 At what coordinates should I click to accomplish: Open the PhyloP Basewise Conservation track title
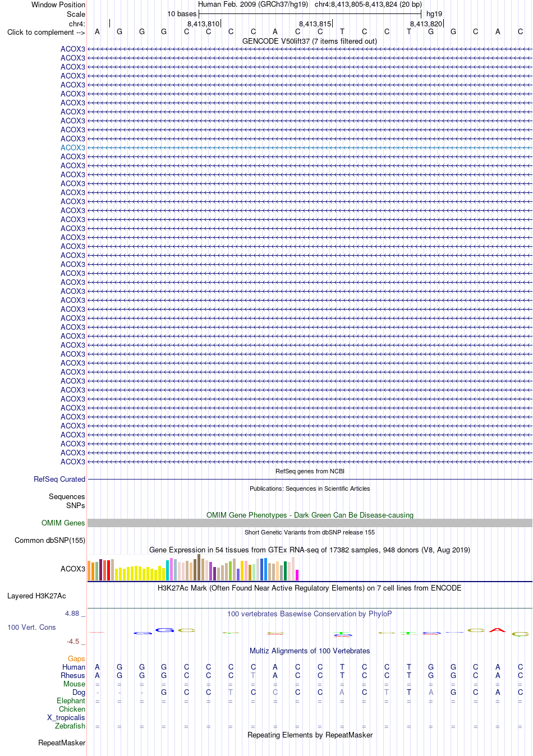tap(310, 614)
